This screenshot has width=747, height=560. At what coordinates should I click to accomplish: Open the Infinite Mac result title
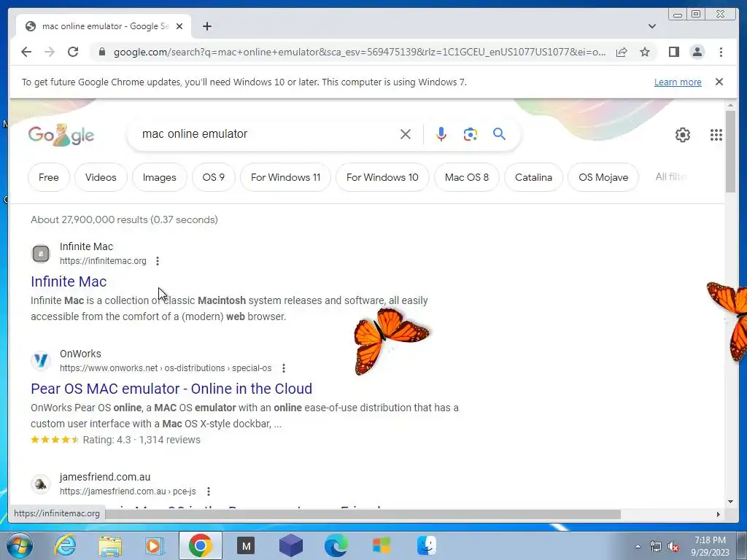(69, 281)
